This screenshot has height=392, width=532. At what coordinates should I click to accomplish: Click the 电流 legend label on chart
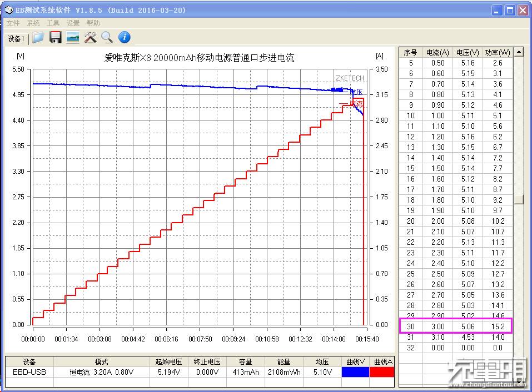[356, 104]
